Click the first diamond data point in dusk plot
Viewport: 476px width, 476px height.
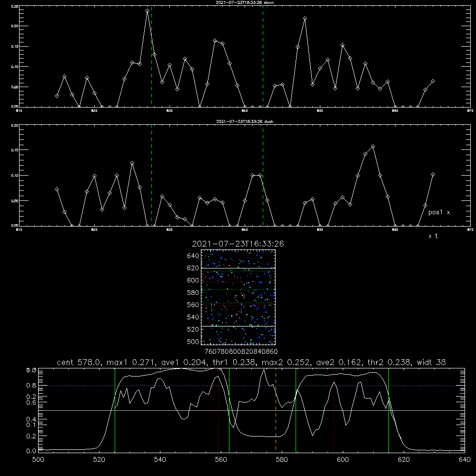click(x=57, y=189)
